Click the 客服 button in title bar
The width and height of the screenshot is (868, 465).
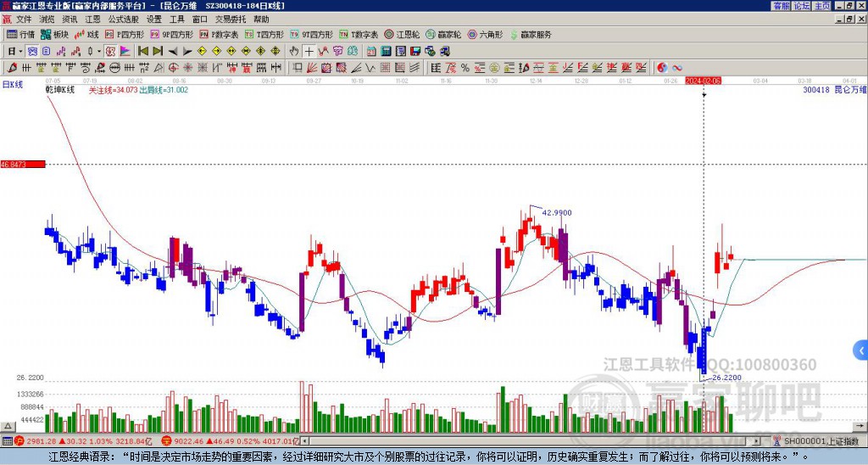point(782,6)
